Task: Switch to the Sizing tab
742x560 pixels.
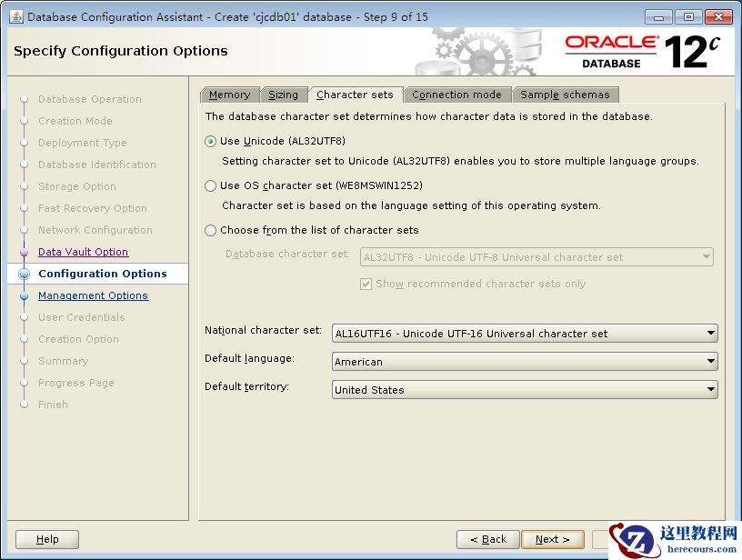Action: (x=284, y=95)
